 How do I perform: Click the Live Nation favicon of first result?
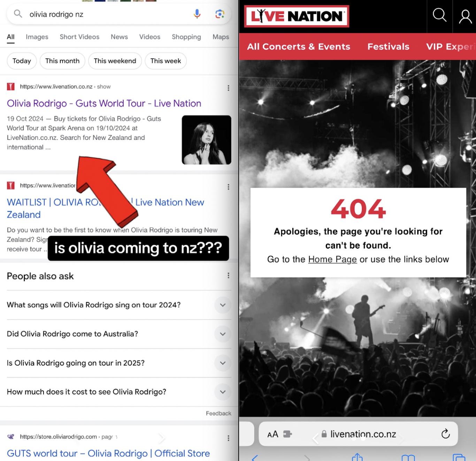click(11, 86)
